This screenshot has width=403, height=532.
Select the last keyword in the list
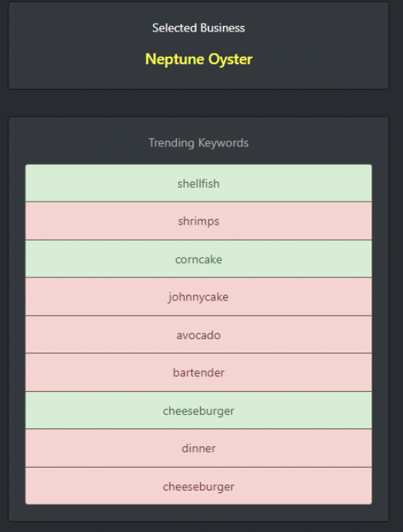pyautogui.click(x=198, y=486)
